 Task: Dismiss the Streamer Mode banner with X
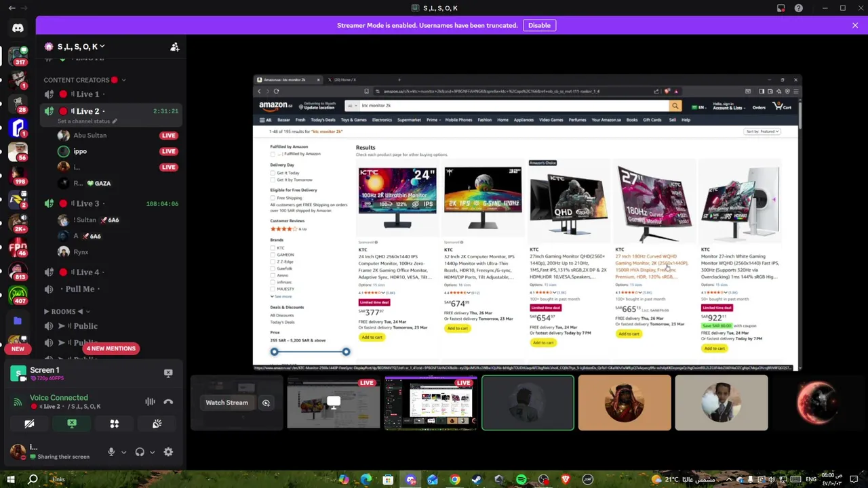855,25
